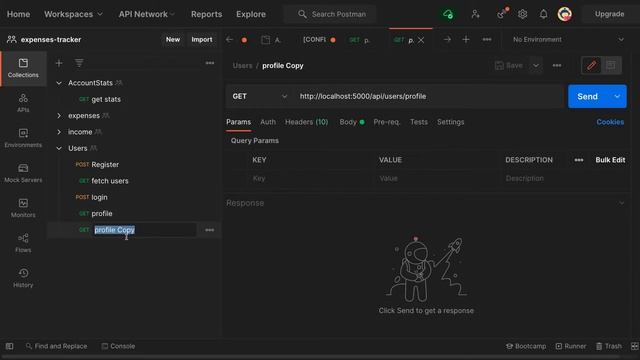The width and height of the screenshot is (640, 360).
Task: Open a new request tab
Action: (466, 40)
